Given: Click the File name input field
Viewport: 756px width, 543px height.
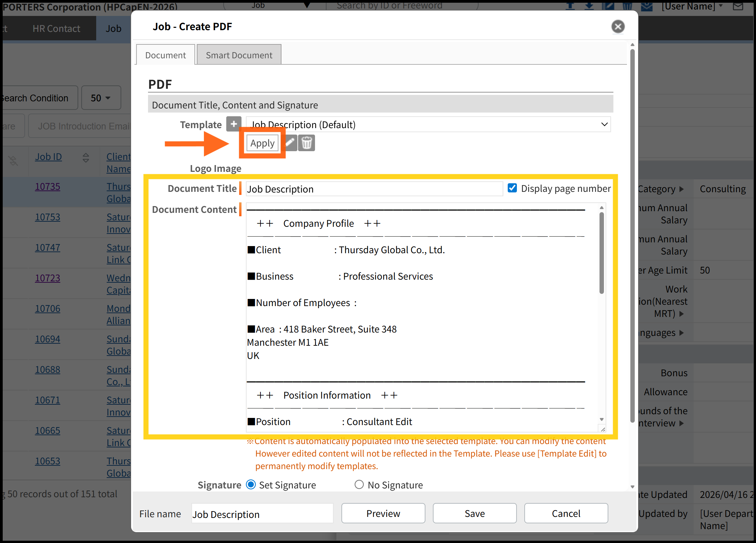Looking at the screenshot, I should [x=262, y=514].
